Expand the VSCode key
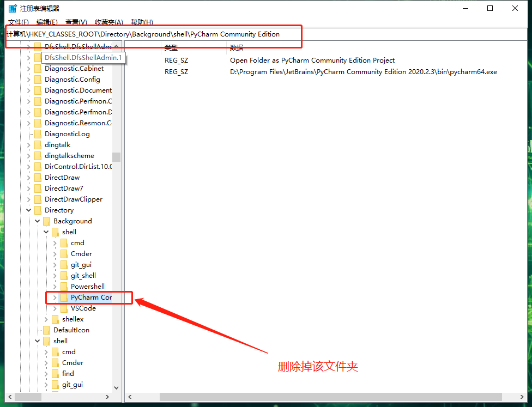 [55, 308]
